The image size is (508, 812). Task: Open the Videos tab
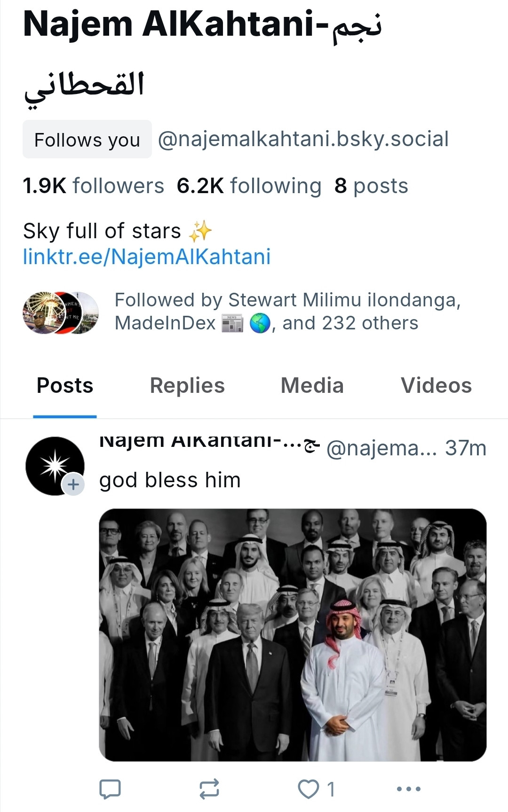[436, 386]
